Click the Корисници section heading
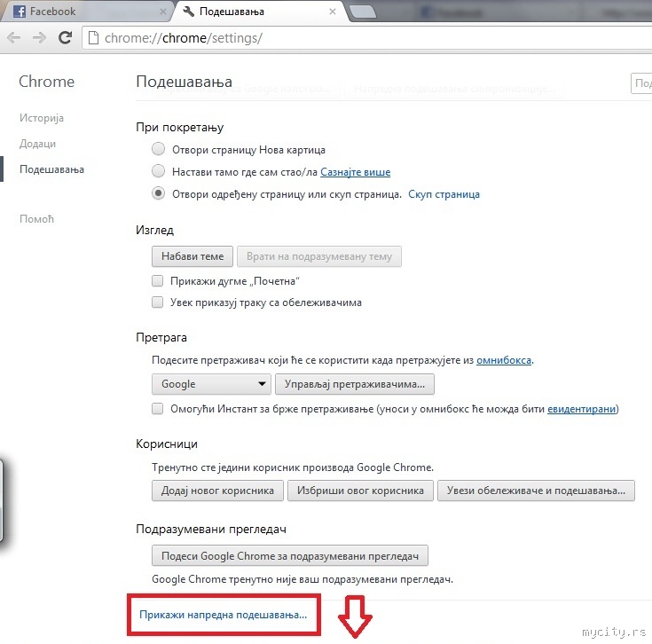 click(x=167, y=444)
